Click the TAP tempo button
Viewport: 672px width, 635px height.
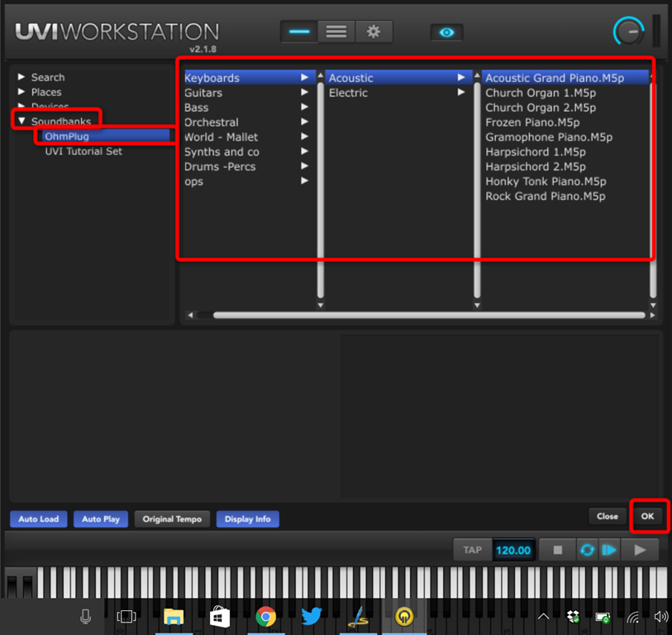tap(472, 550)
